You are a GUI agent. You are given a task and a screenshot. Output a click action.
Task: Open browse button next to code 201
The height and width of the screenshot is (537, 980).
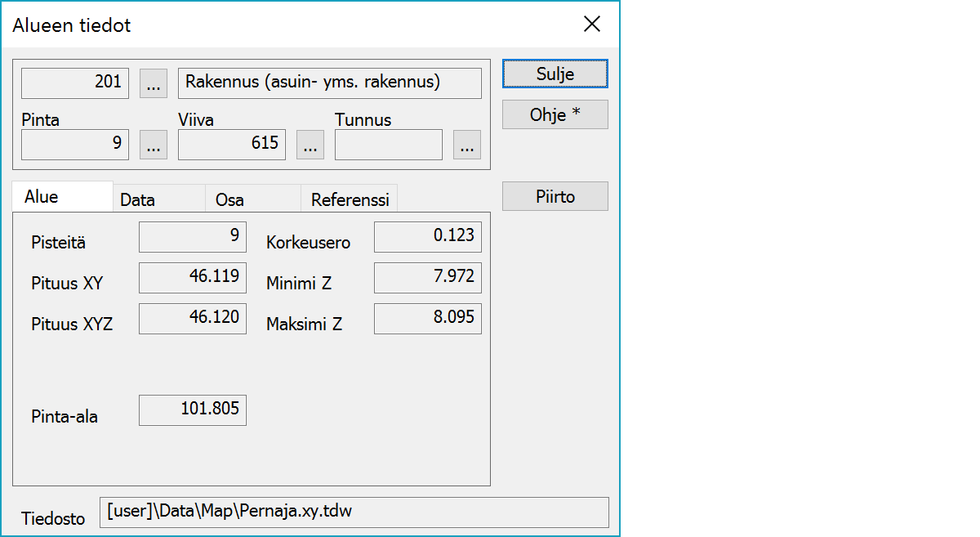(154, 83)
